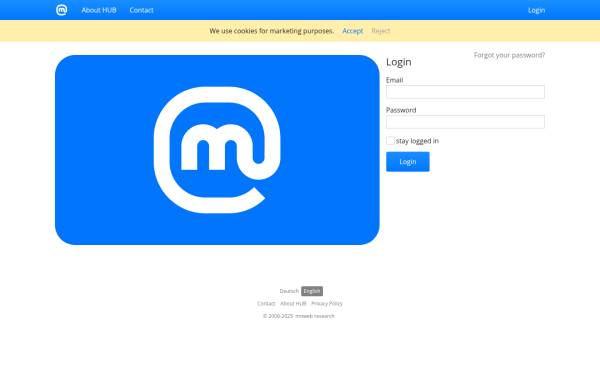Open the About HUB menu item

click(x=99, y=10)
